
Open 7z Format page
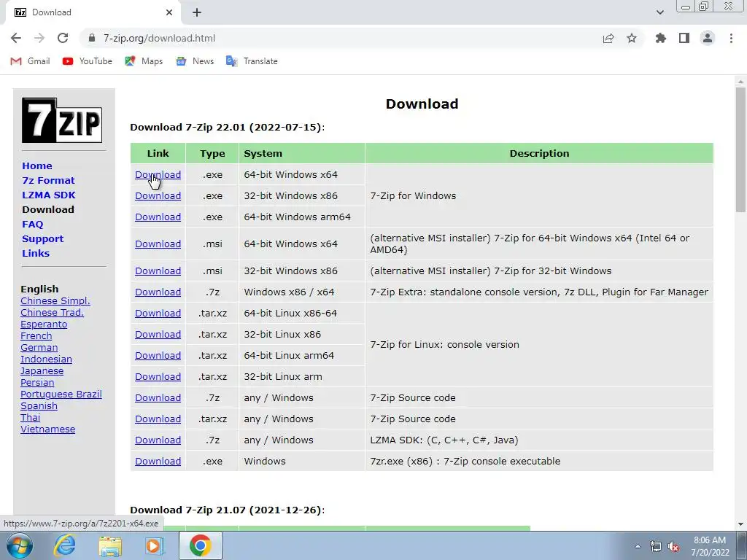click(x=48, y=181)
